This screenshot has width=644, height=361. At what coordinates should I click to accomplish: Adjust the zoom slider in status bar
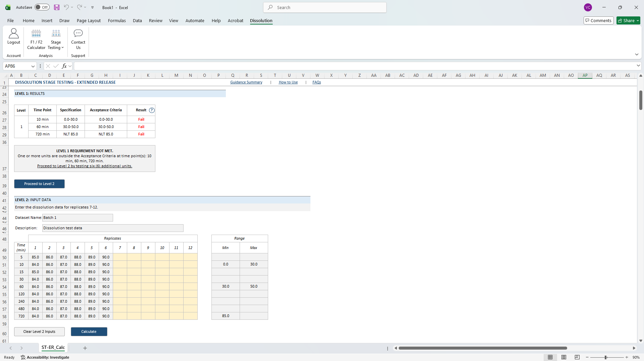tap(606, 358)
